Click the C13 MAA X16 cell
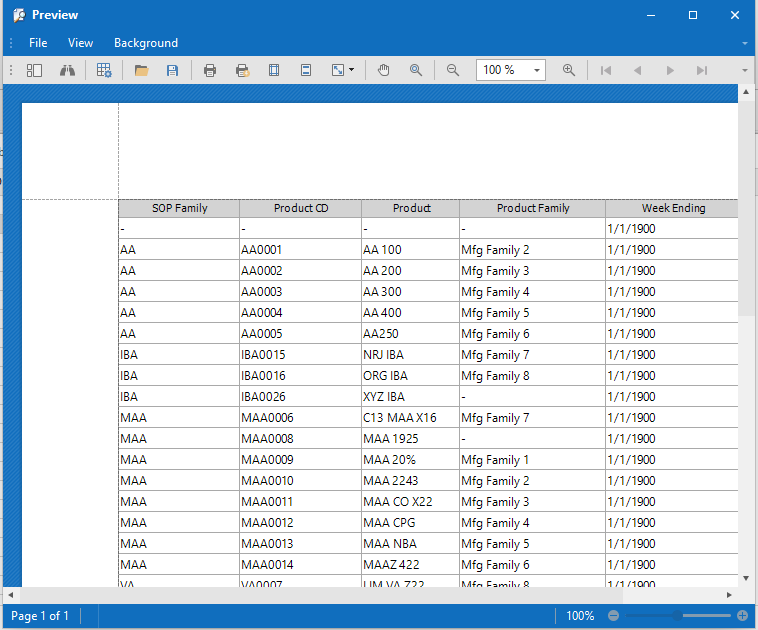758x630 pixels. coord(410,418)
